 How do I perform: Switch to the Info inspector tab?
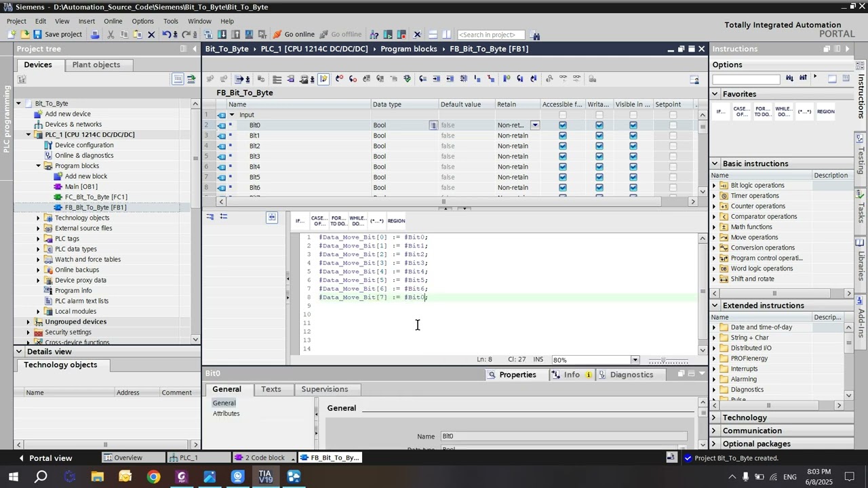click(x=572, y=375)
